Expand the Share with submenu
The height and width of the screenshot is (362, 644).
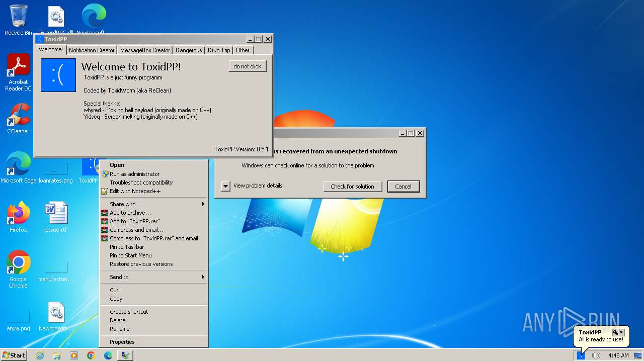(153, 204)
